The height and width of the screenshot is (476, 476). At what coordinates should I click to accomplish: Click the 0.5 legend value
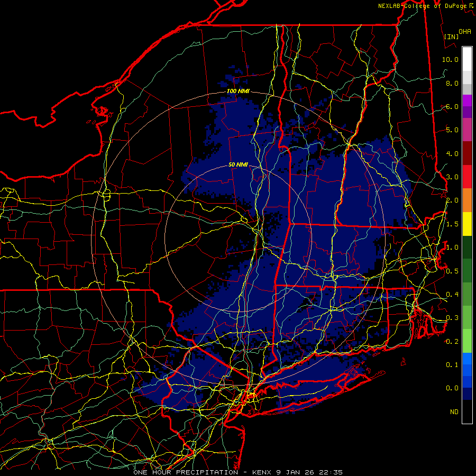(452, 271)
